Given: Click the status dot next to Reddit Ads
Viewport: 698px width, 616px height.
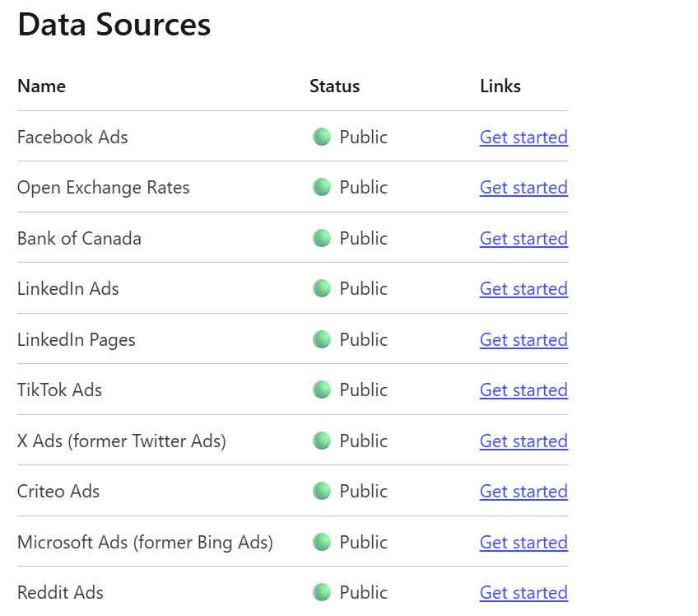Looking at the screenshot, I should [321, 592].
